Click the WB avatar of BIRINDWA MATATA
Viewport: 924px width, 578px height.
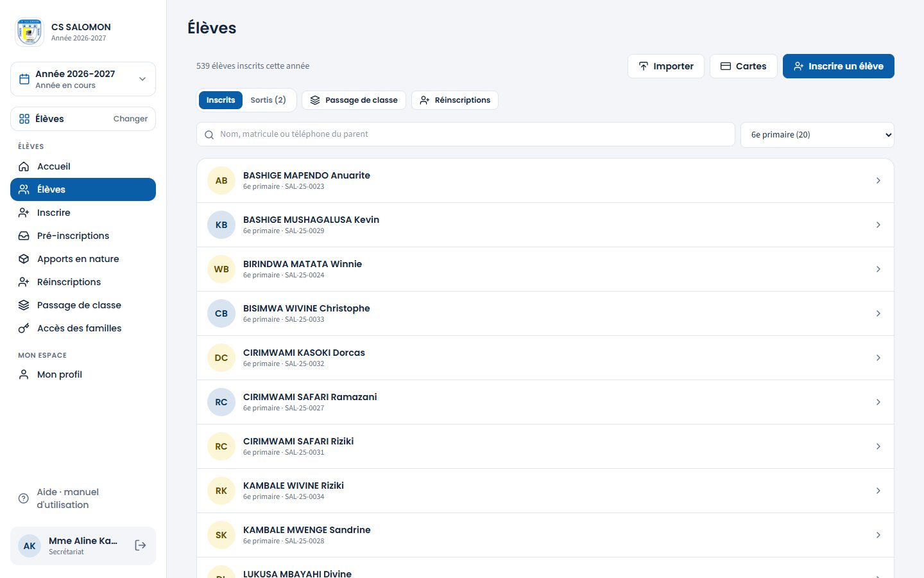point(221,269)
